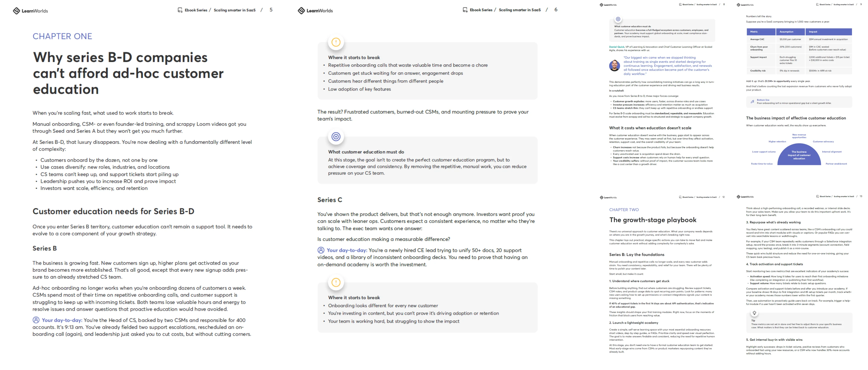Click the person icon beside 'Your day-to-day' on page 5
This screenshot has height=370, width=868.
(36, 320)
